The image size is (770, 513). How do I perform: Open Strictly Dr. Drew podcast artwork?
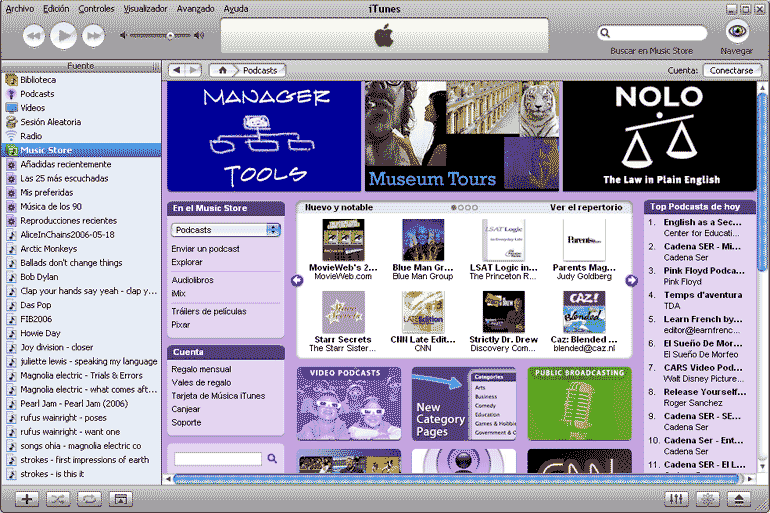pos(503,312)
